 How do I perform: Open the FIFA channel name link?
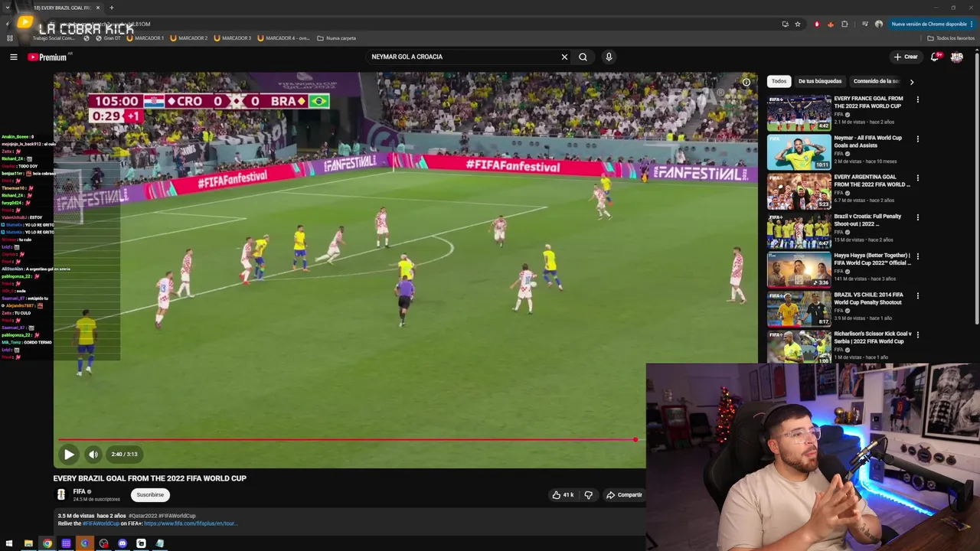point(79,491)
